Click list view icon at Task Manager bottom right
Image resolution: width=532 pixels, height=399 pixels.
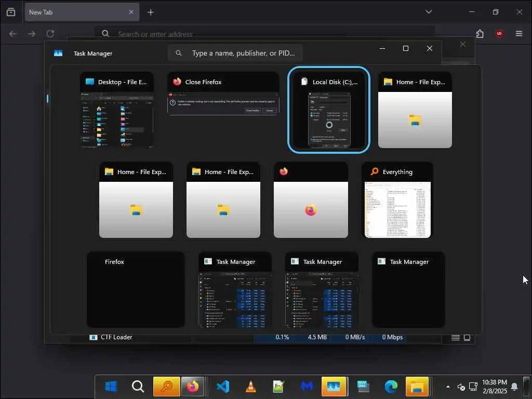pos(455,338)
